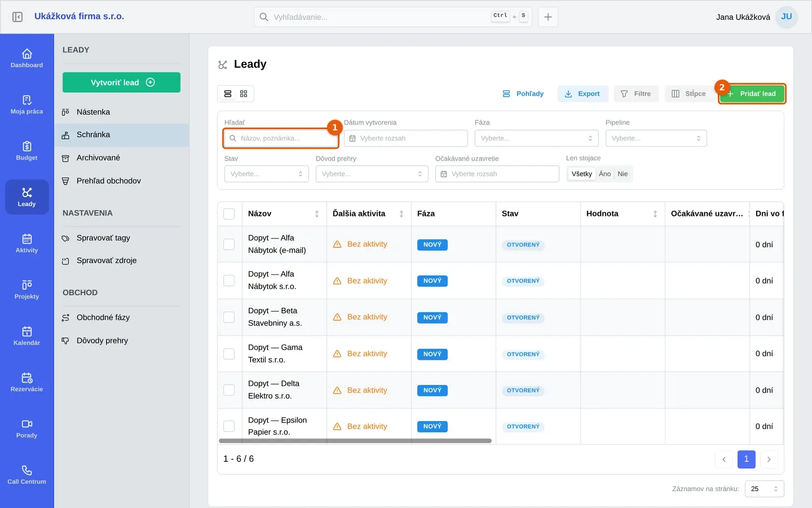Set Len stojace filter to Áno
The image size is (812, 508).
coord(604,174)
